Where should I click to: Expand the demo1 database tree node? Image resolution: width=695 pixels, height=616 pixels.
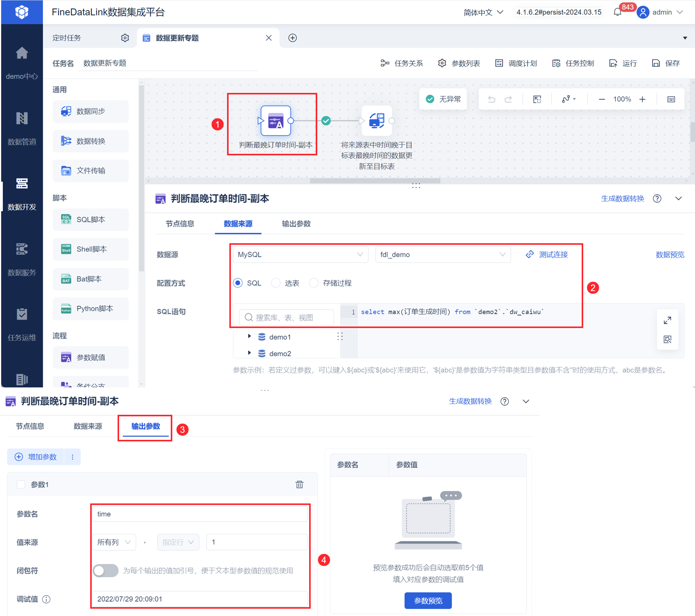click(249, 337)
